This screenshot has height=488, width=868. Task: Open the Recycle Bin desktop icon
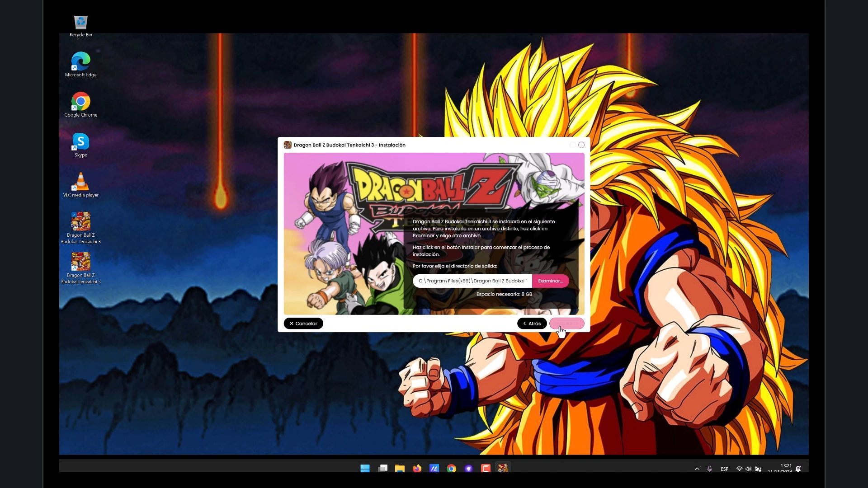tap(81, 26)
